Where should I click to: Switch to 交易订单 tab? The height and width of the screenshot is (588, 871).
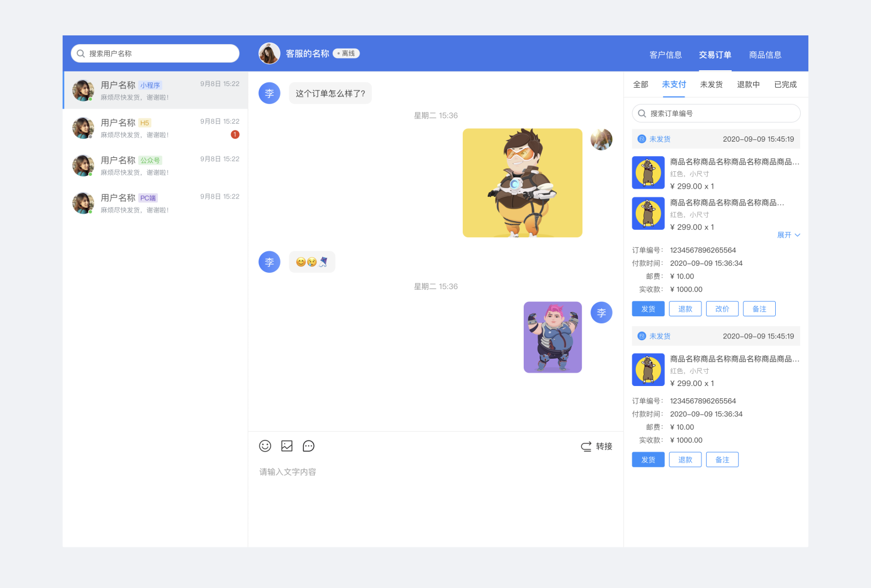(715, 55)
